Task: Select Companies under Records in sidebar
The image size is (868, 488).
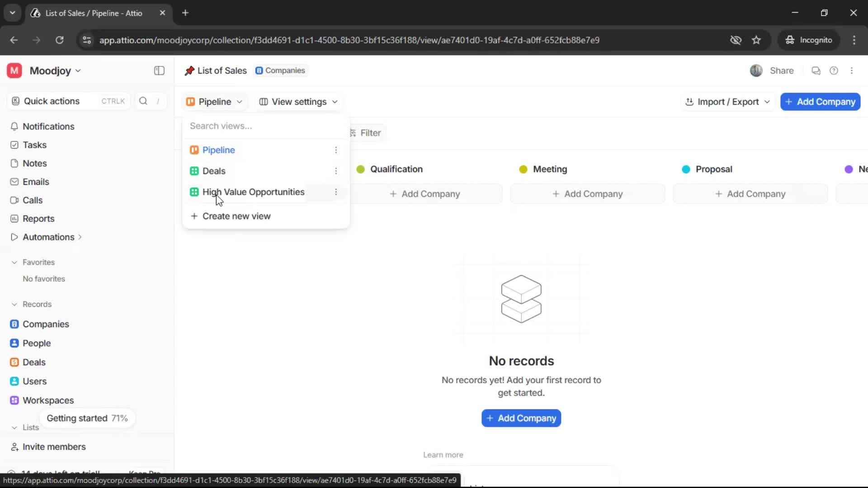Action: point(45,324)
